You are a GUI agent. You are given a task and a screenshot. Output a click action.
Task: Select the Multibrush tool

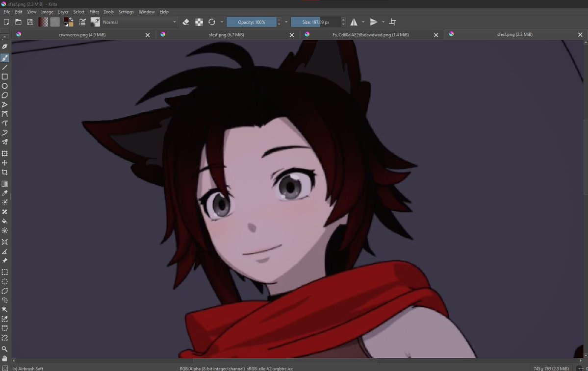coord(4,142)
